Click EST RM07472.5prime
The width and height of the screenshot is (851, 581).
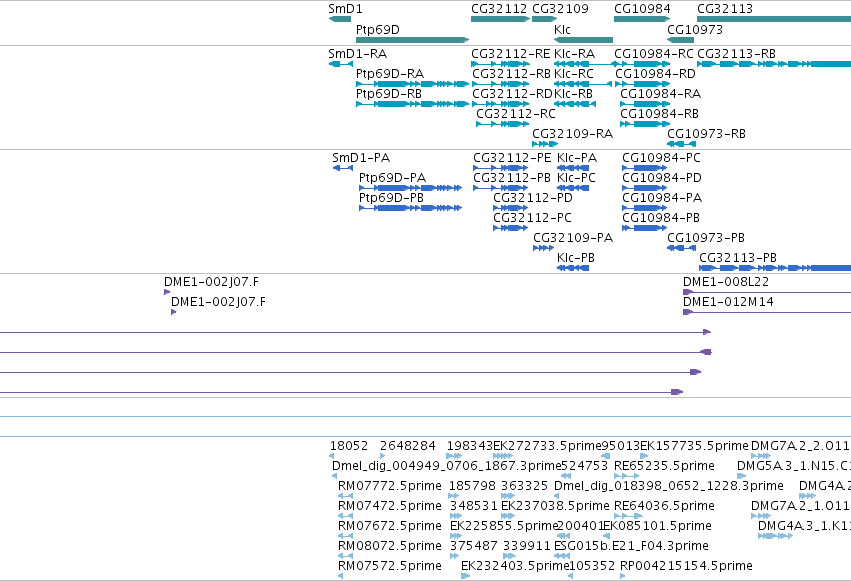[x=345, y=516]
